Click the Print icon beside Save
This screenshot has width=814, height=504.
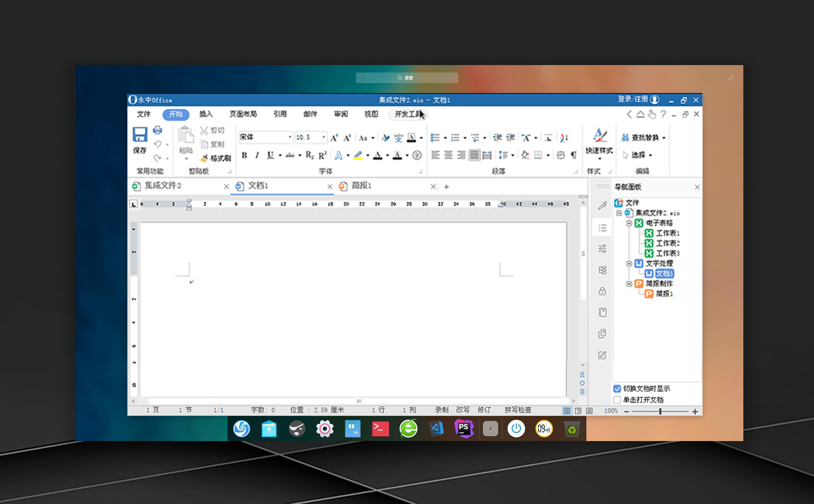pos(158,130)
